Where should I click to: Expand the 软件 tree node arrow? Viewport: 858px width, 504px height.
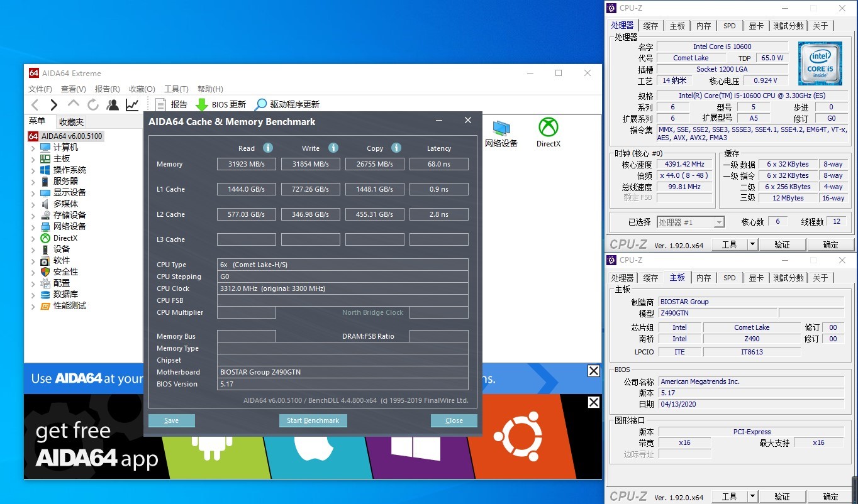[33, 261]
